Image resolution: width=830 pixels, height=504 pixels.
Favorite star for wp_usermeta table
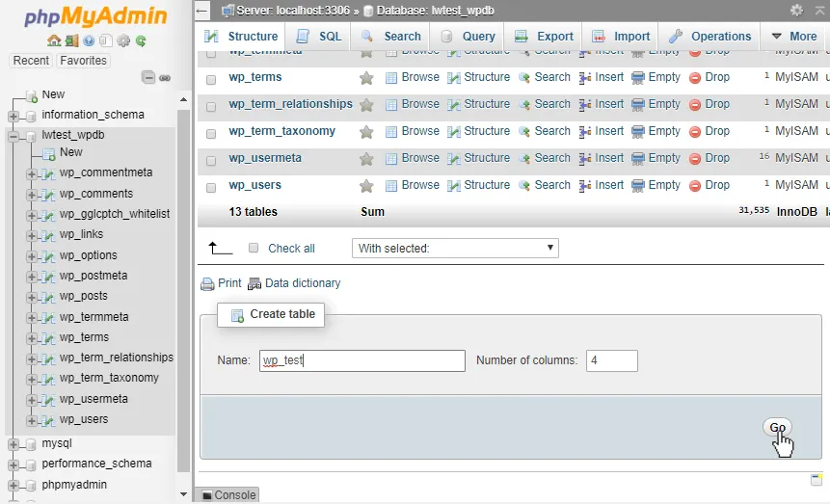tap(366, 159)
